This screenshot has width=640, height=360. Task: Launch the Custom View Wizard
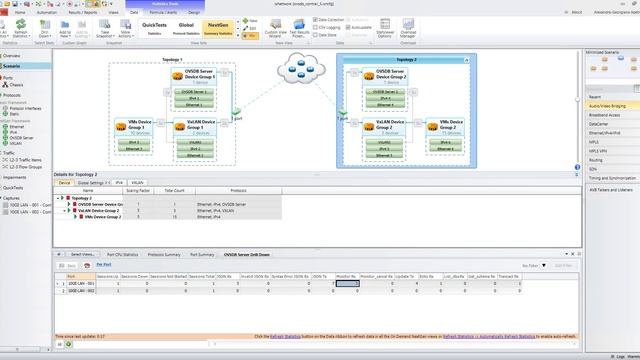[276, 28]
